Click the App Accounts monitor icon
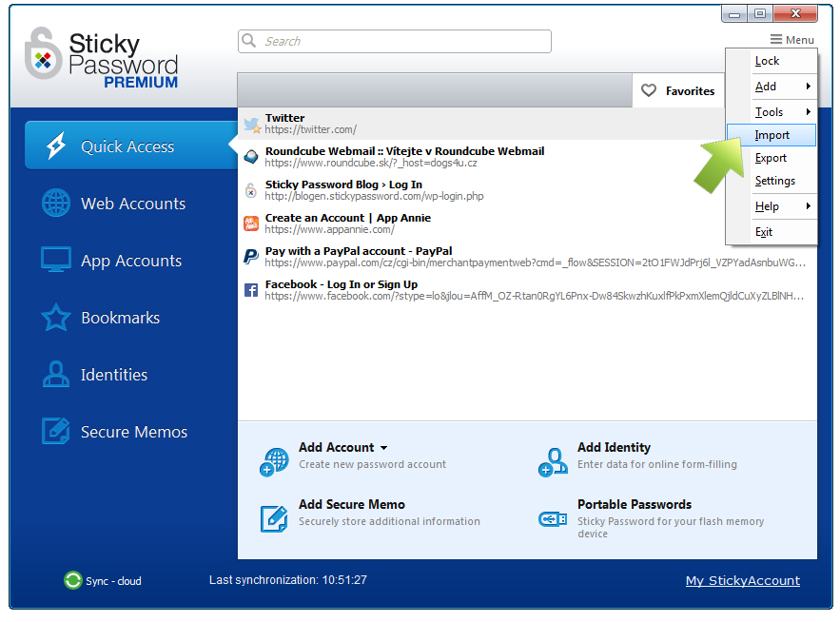 (x=56, y=260)
